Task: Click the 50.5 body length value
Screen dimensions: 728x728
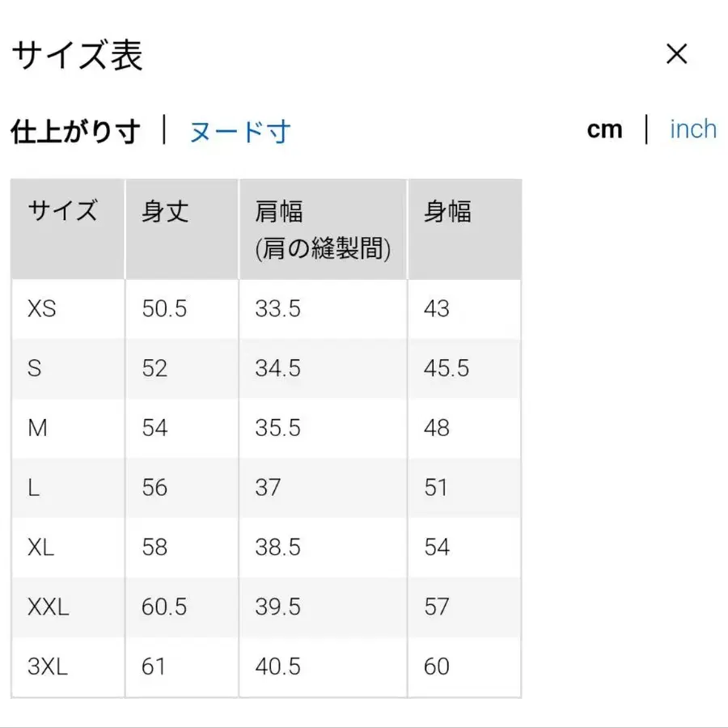Action: pyautogui.click(x=164, y=309)
